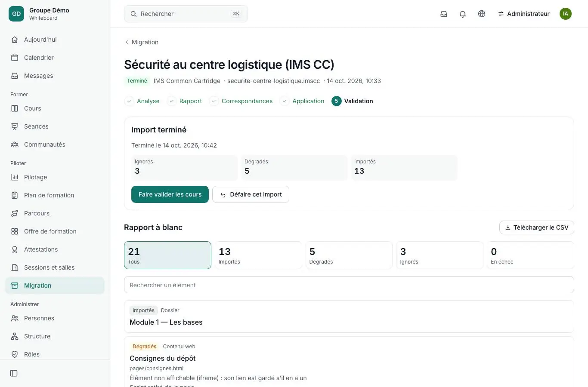Image resolution: width=588 pixels, height=387 pixels.
Task: Click the IA user avatar
Action: (566, 14)
